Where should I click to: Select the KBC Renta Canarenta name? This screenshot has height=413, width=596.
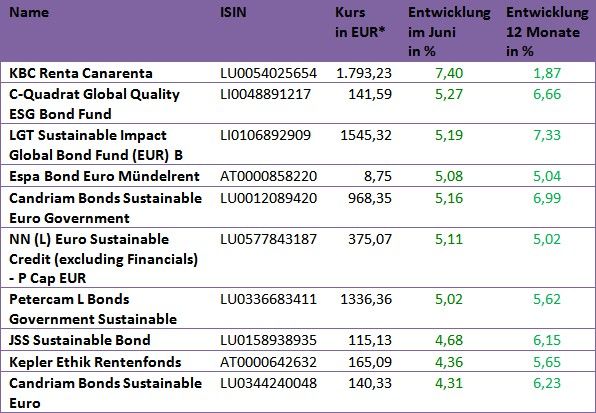pyautogui.click(x=81, y=73)
